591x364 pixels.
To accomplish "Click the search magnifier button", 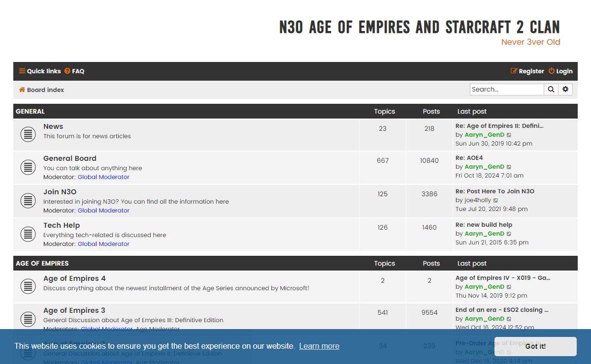I will [x=551, y=90].
